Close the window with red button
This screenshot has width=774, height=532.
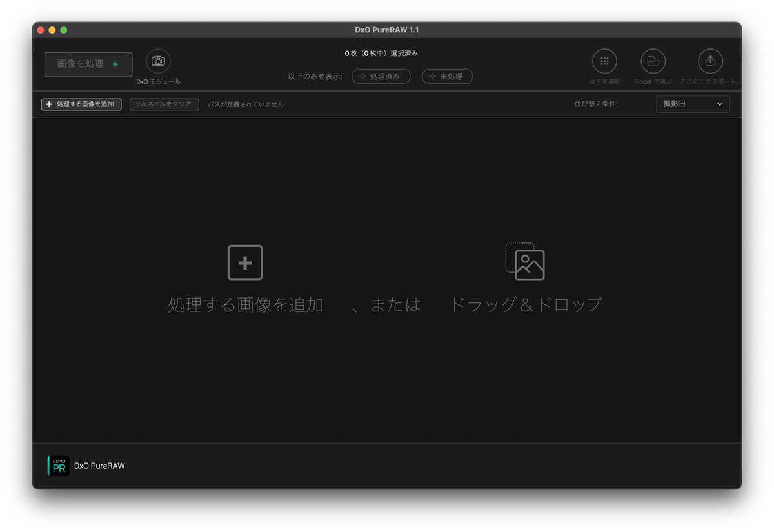click(41, 30)
